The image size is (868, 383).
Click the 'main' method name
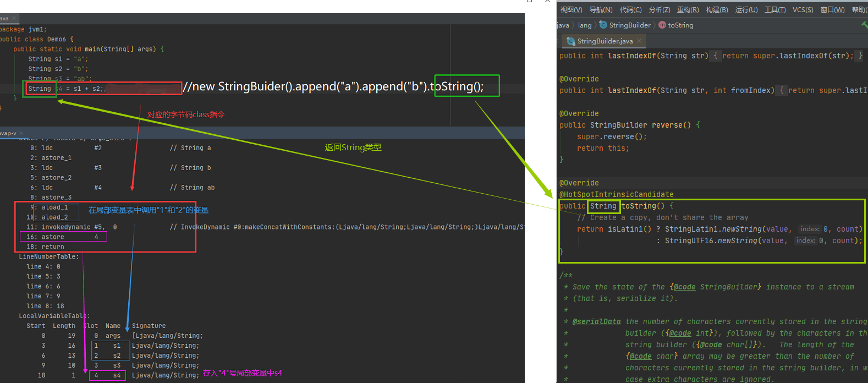pyautogui.click(x=92, y=49)
